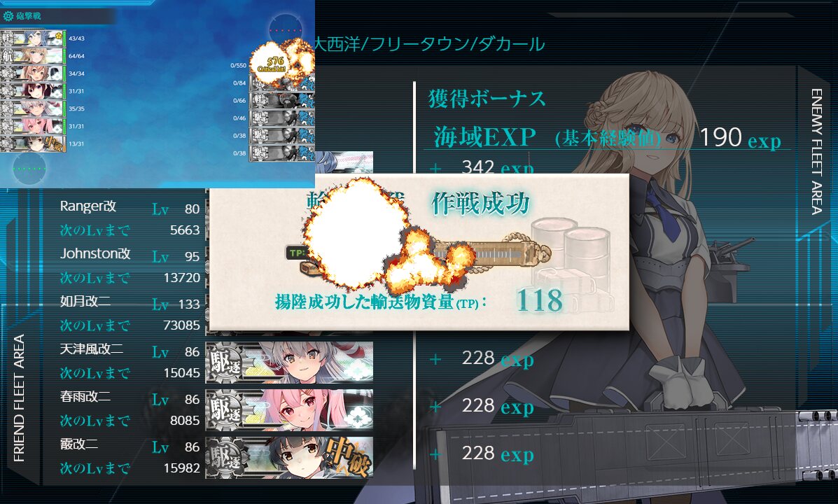Click the FRIEND FLEET AREA side label
The width and height of the screenshot is (838, 504).
coord(19,398)
